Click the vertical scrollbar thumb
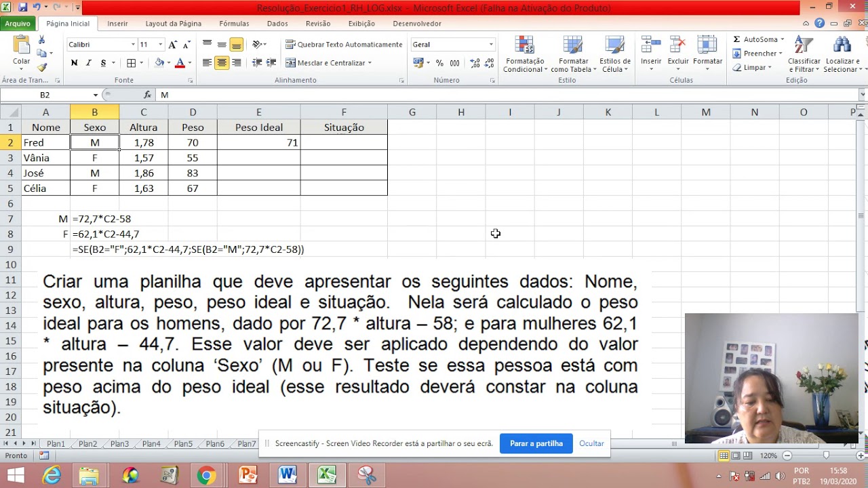 click(861, 216)
